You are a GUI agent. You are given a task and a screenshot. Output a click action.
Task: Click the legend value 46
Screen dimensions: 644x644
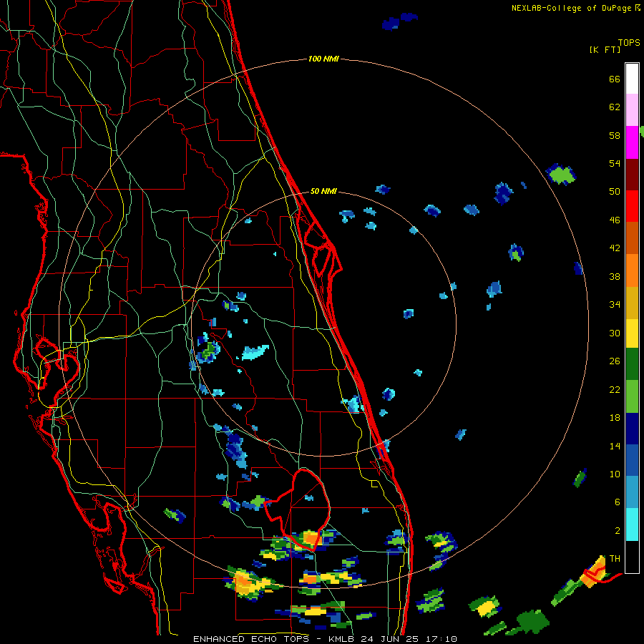pyautogui.click(x=615, y=220)
